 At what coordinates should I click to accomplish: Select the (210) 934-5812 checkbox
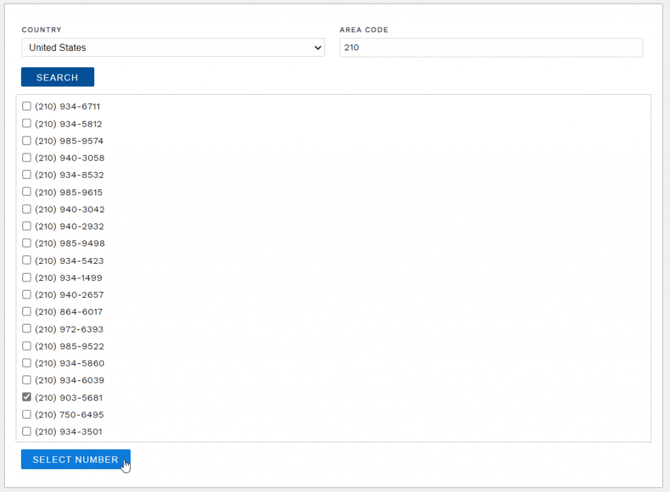point(27,123)
